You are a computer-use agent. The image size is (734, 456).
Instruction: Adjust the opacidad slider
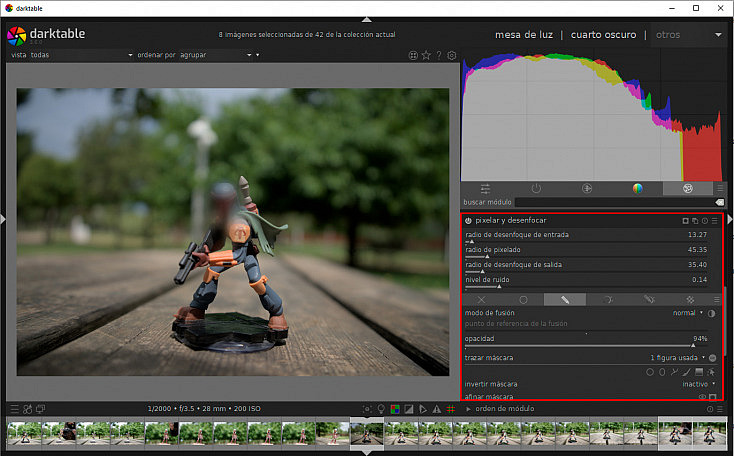click(586, 340)
